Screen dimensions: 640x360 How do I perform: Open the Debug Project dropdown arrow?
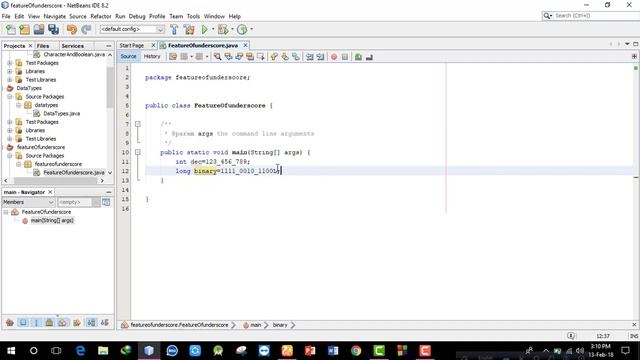click(x=232, y=29)
